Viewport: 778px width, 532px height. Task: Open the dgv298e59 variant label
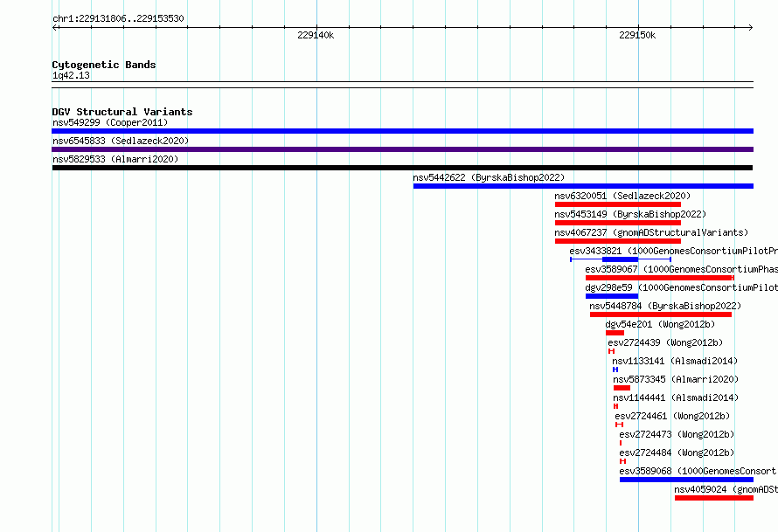click(681, 287)
